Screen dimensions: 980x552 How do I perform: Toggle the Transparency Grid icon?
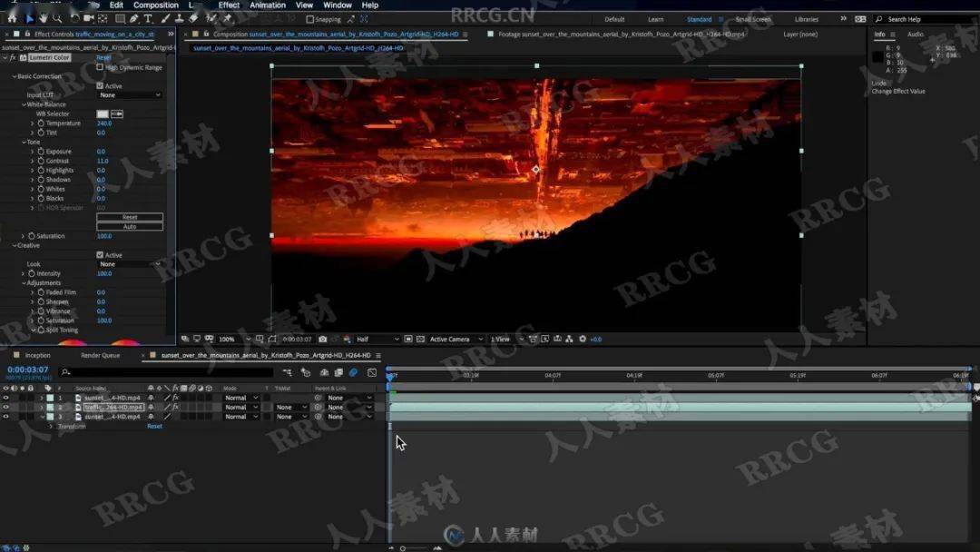point(421,339)
